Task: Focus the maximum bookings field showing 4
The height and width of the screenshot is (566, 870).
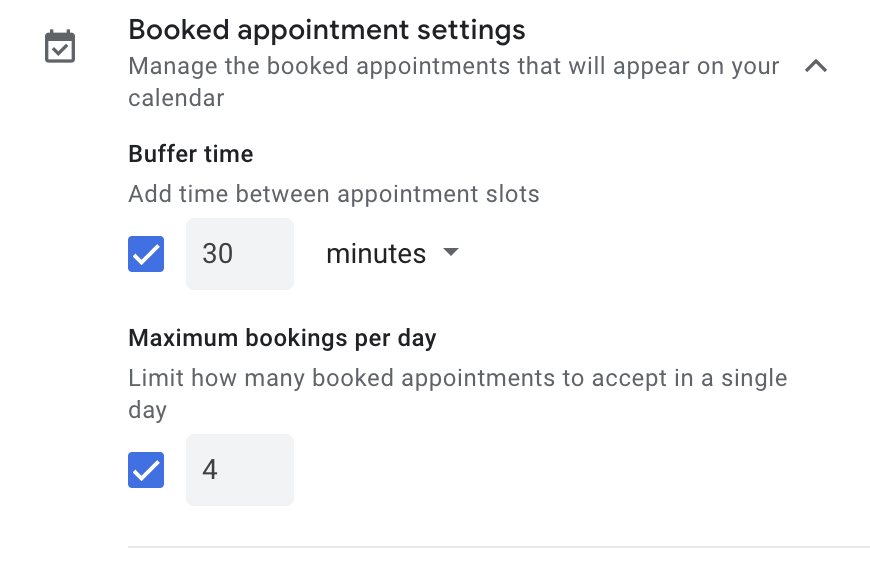Action: 240,470
